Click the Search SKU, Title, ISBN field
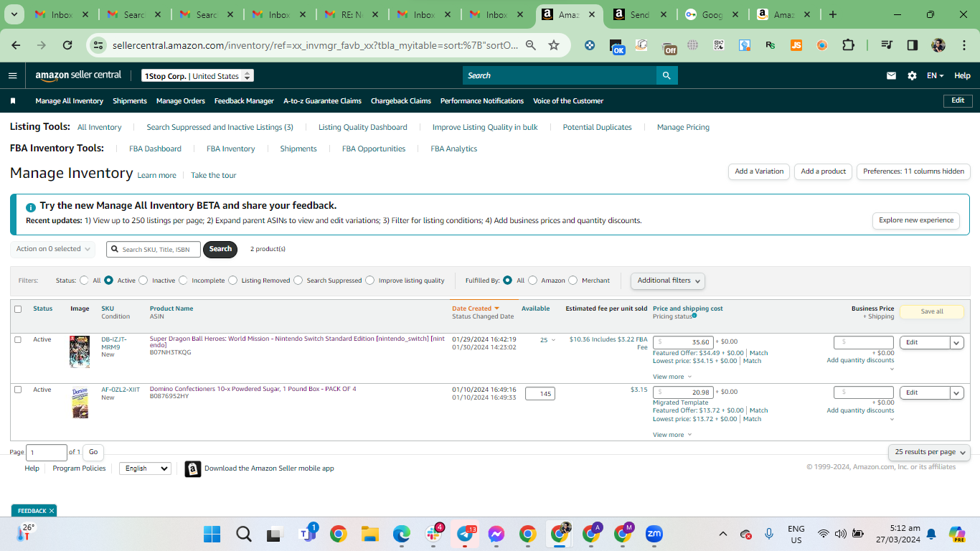This screenshot has height=551, width=980. (x=154, y=249)
